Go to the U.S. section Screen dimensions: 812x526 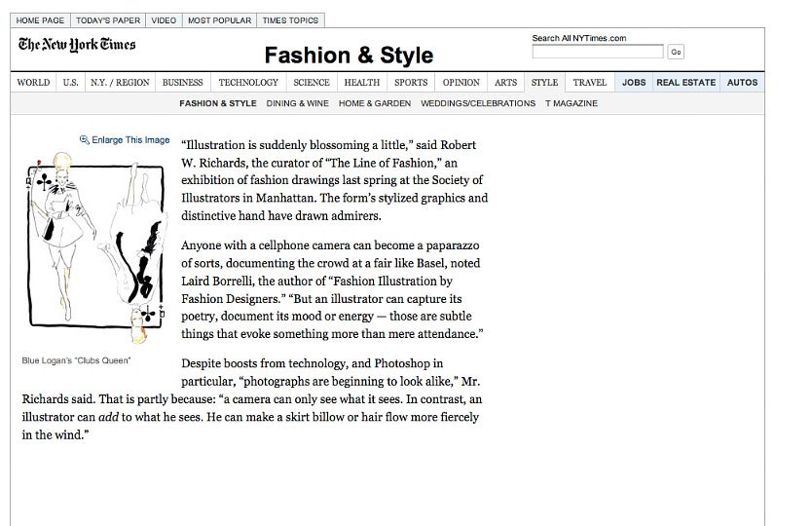70,83
